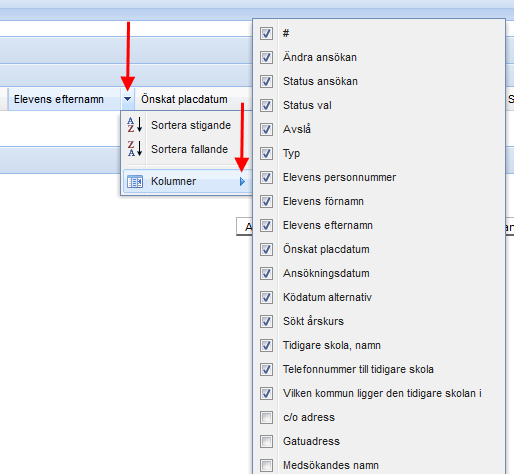The height and width of the screenshot is (474, 514).
Task: Uncheck the Avslå column checkbox
Action: point(266,129)
